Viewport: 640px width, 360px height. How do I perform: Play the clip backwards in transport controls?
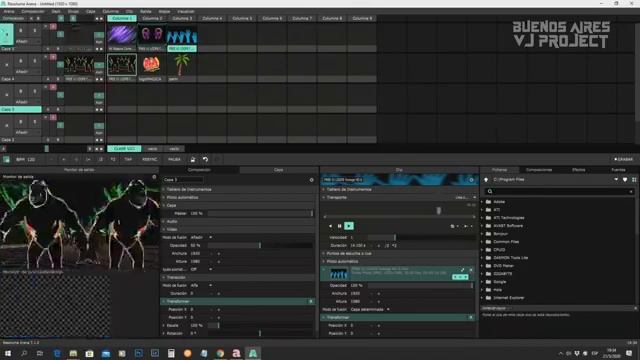click(x=330, y=226)
